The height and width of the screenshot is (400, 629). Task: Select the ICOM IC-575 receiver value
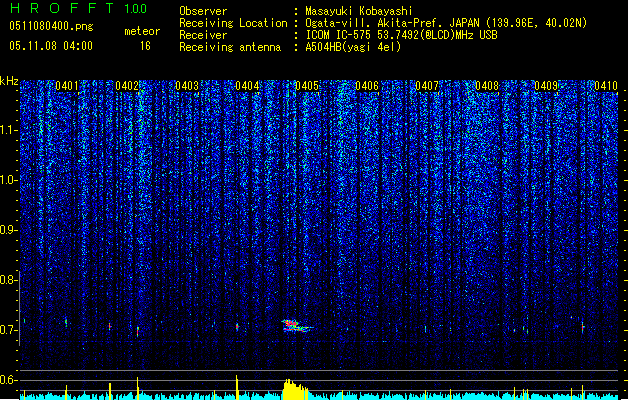401,35
